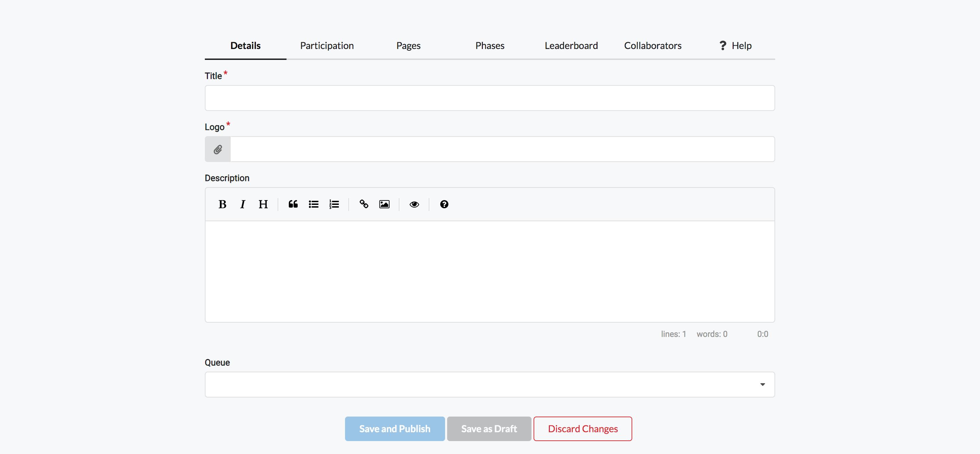Toggle bold formatting in Description editor
The height and width of the screenshot is (454, 980).
tap(223, 204)
